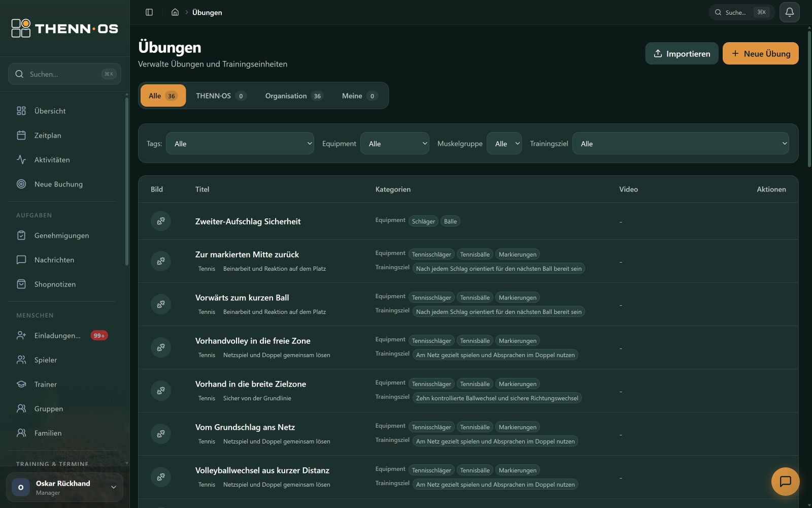Open Volleyballwechsel aus kurzer Distanz
812x508 pixels.
262,470
